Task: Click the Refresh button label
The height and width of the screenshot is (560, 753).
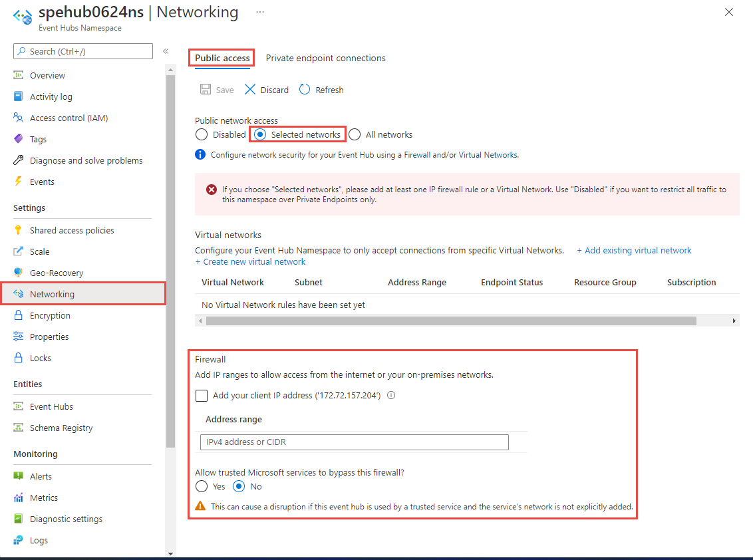Action: click(329, 90)
